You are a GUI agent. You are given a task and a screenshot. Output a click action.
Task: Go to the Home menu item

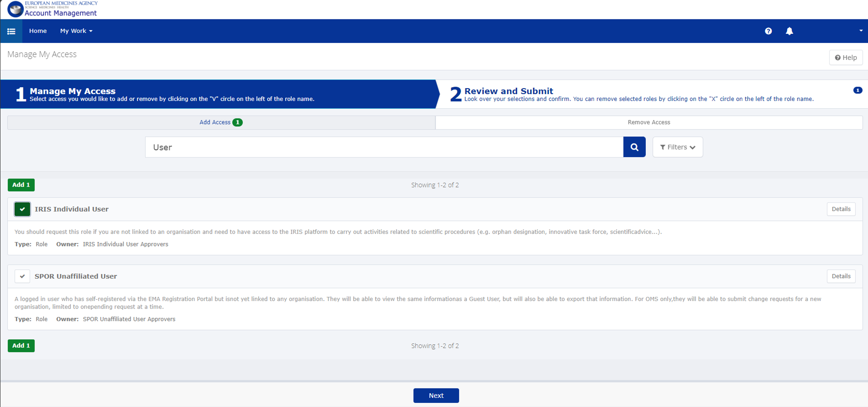click(38, 31)
